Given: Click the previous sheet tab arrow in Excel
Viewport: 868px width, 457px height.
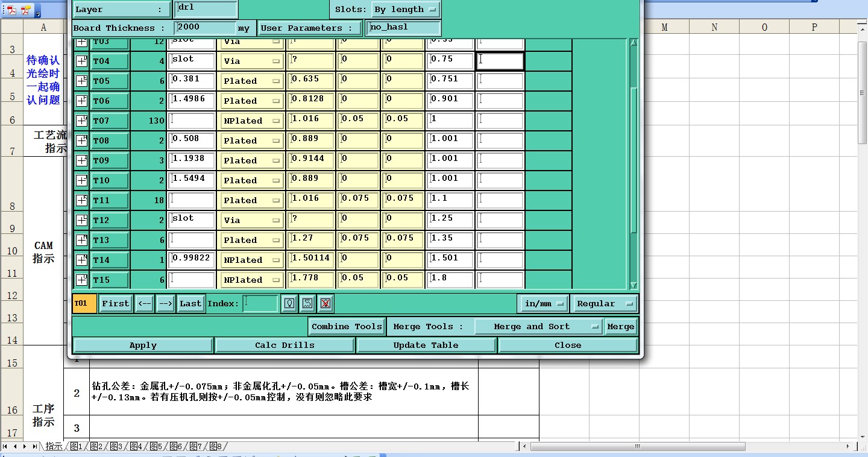Looking at the screenshot, I should tap(16, 446).
